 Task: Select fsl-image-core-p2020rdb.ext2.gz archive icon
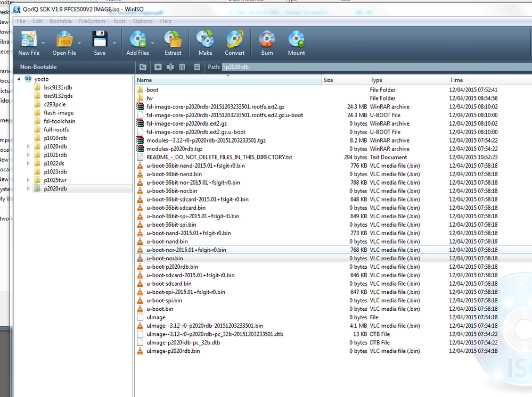click(140, 124)
